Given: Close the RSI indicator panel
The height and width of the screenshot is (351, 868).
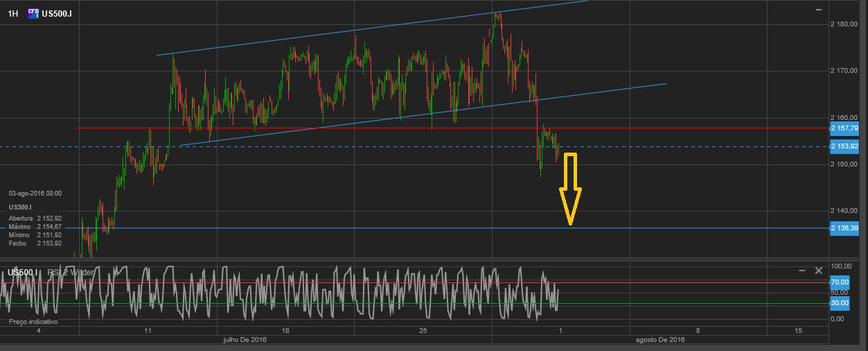Looking at the screenshot, I should point(818,270).
